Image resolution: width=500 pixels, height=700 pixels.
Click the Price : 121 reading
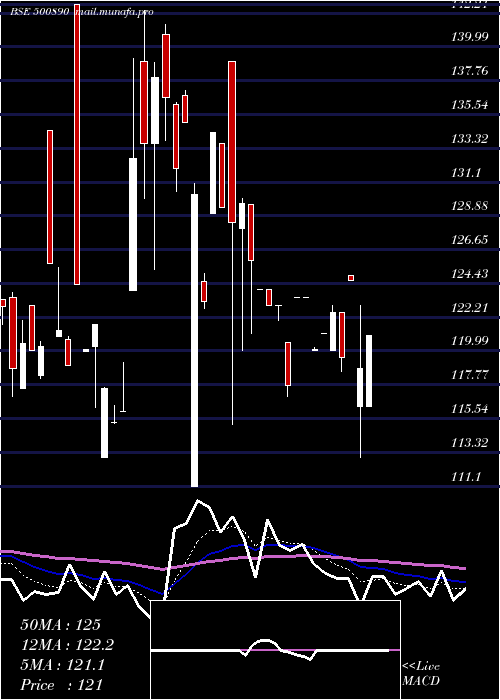tap(62, 685)
